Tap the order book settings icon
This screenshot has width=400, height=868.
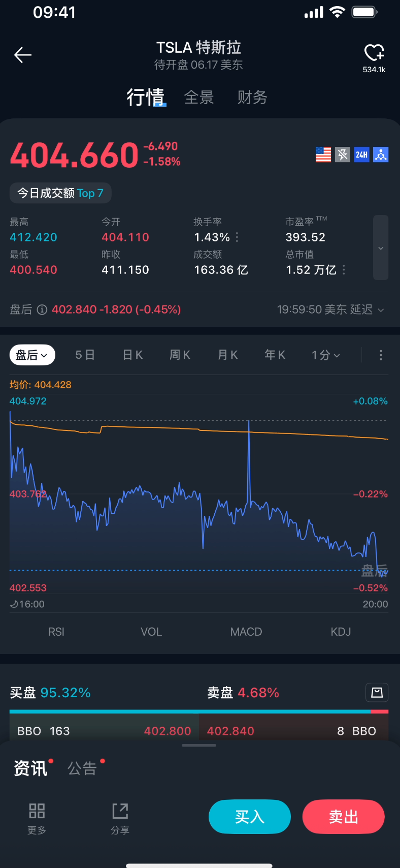(377, 692)
